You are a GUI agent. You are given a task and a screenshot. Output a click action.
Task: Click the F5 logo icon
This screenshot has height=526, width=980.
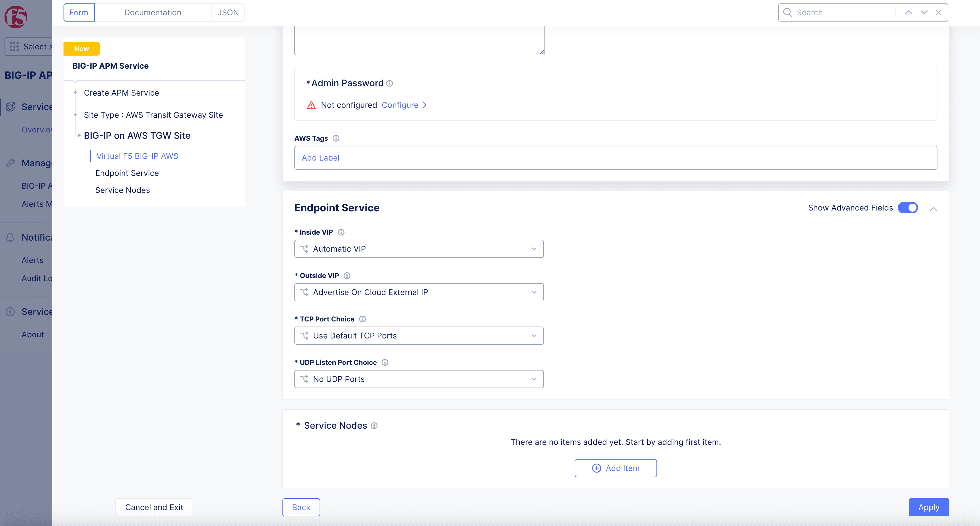(16, 17)
